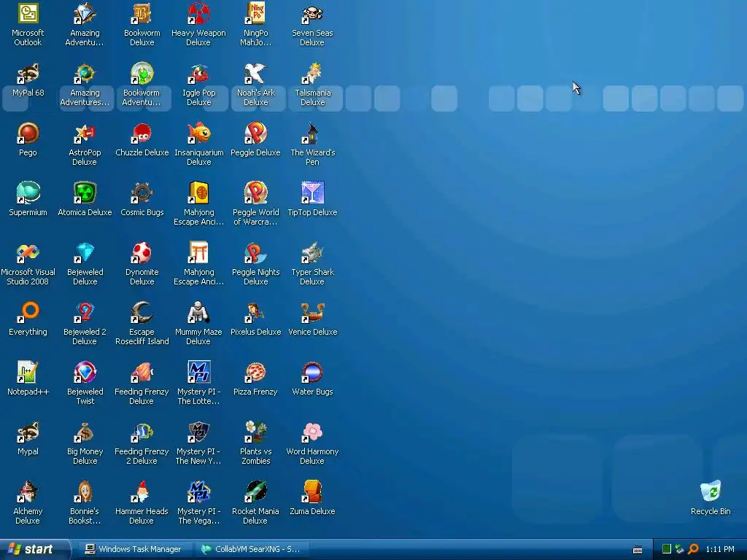Select Escape Rosecliff Island icon

point(142,313)
